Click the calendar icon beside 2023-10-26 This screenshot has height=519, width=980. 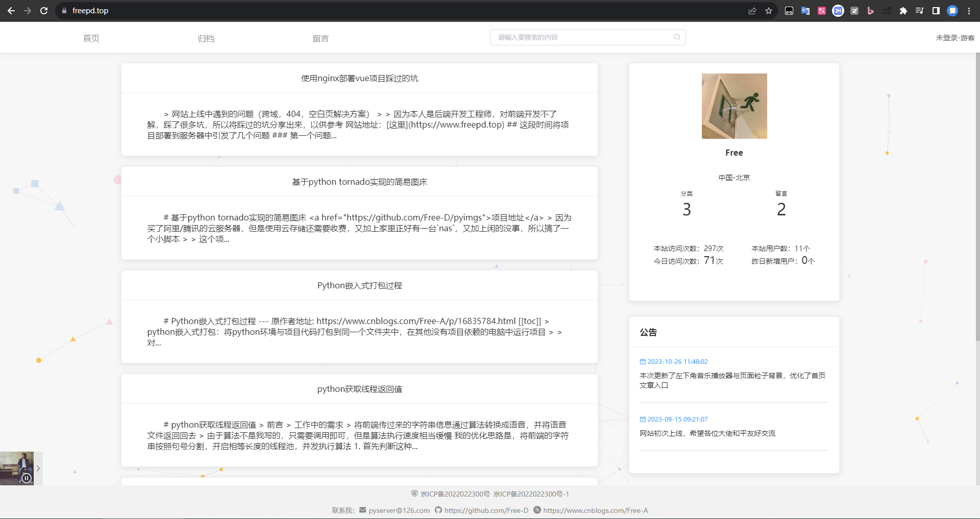pyautogui.click(x=643, y=362)
